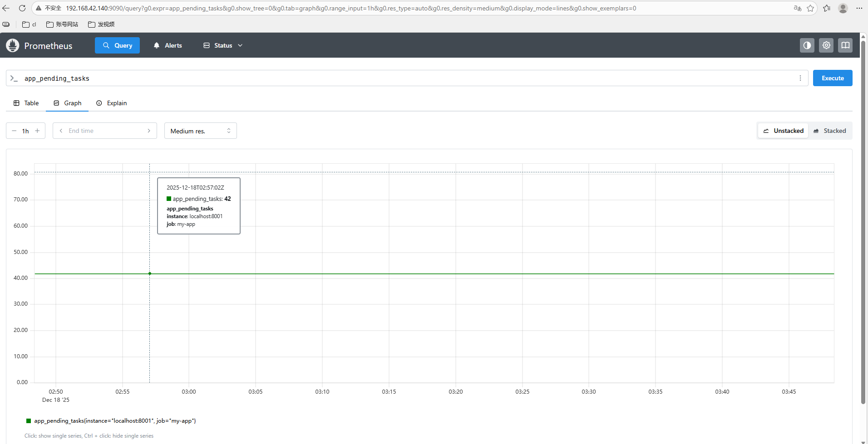Decrease the range with the minus icon
The image size is (868, 444).
coord(14,131)
